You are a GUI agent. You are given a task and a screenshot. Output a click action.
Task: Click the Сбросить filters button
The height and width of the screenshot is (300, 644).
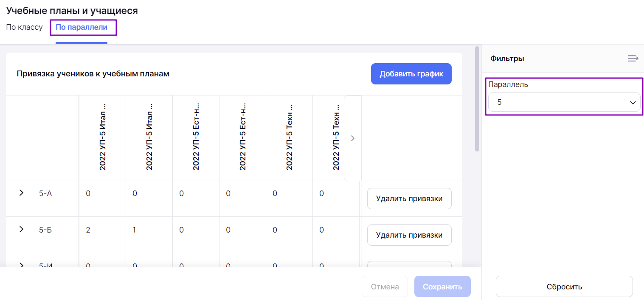coord(564,287)
